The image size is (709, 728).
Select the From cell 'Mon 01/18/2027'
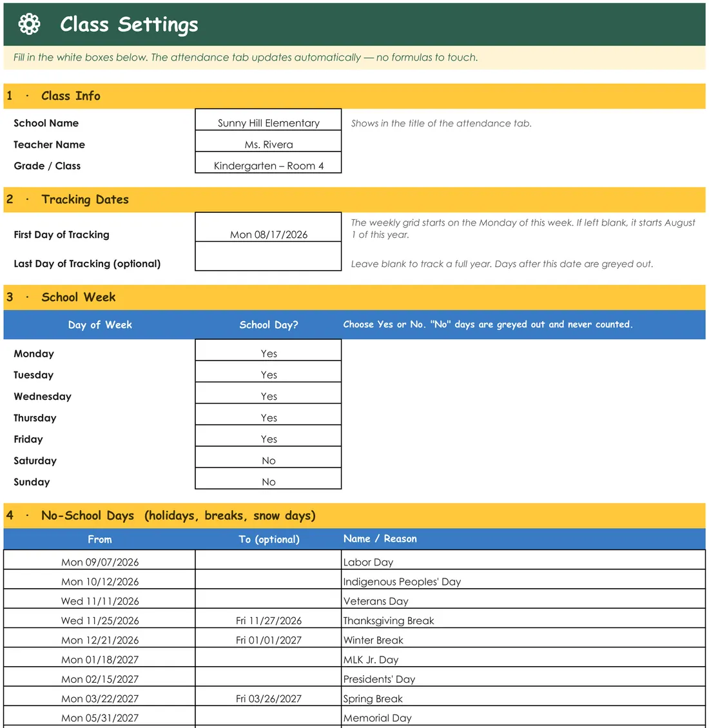click(x=99, y=658)
